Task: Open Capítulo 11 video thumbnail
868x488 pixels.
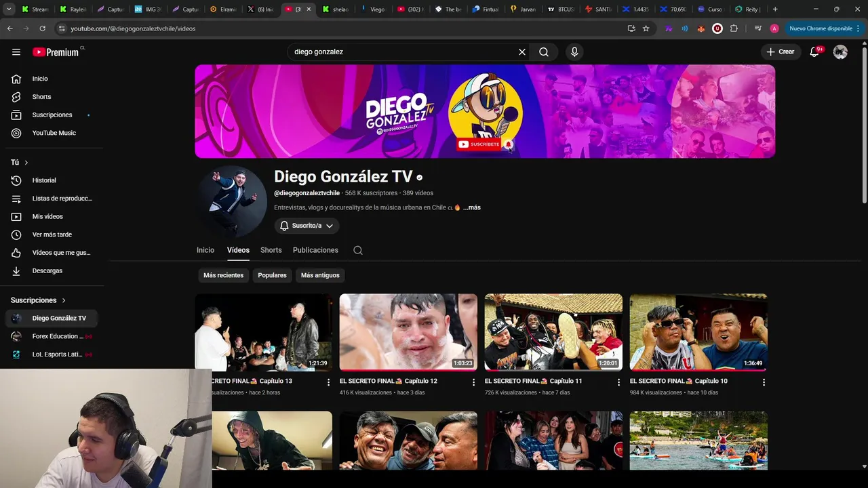Action: [x=553, y=332]
